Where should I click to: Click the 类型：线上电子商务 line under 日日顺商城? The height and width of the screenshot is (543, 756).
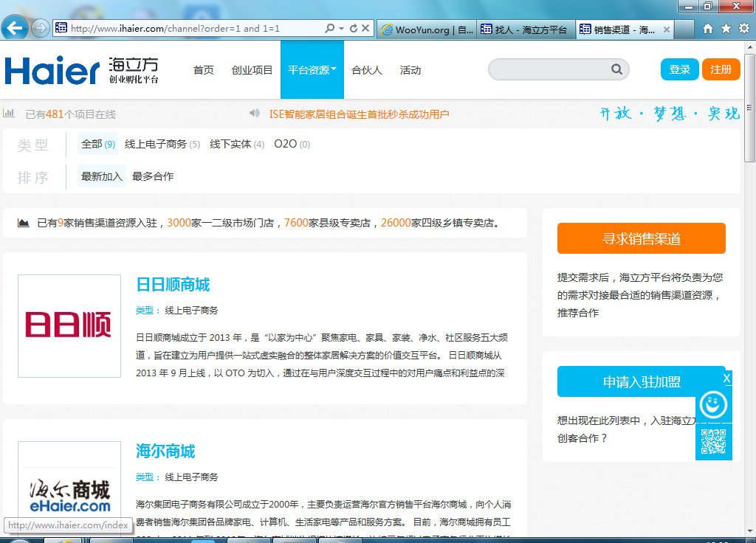[176, 311]
